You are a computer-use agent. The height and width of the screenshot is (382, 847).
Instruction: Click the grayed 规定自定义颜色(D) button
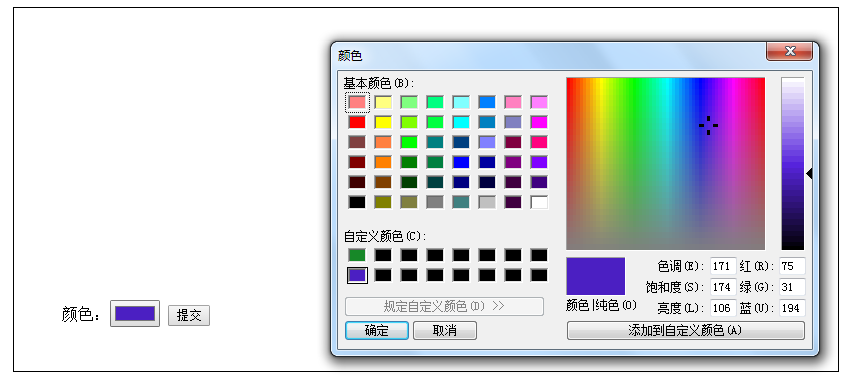444,306
